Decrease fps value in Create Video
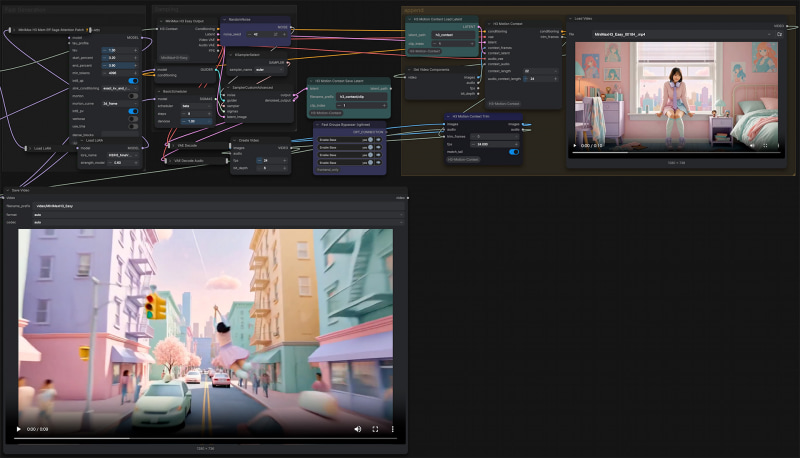Screen dimensions: 800x458 click(x=259, y=160)
